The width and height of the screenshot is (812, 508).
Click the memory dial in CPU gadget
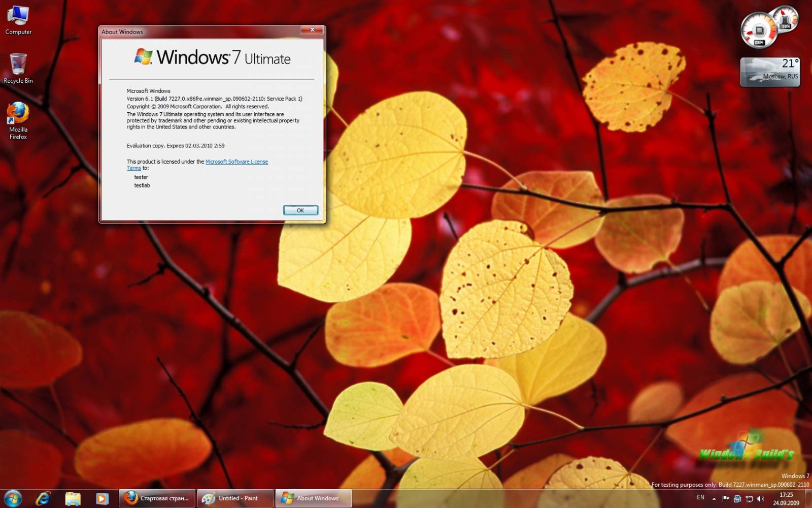(x=786, y=19)
